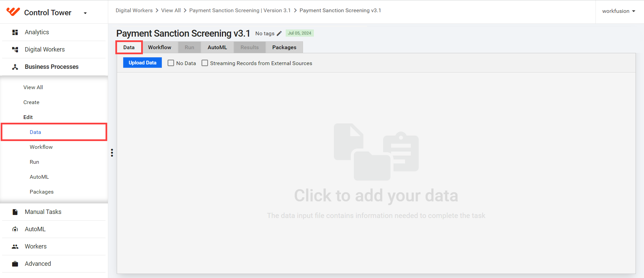Switch to the Packages tab
The image size is (644, 278).
[284, 47]
